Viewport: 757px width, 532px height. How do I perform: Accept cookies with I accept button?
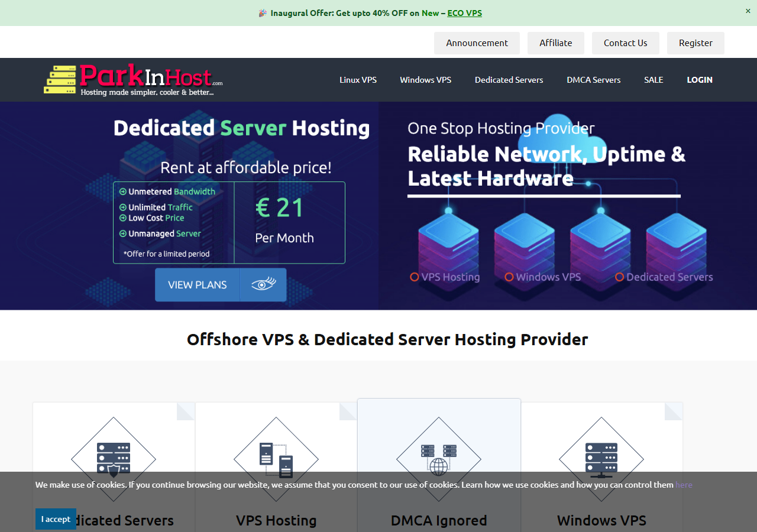click(x=56, y=519)
